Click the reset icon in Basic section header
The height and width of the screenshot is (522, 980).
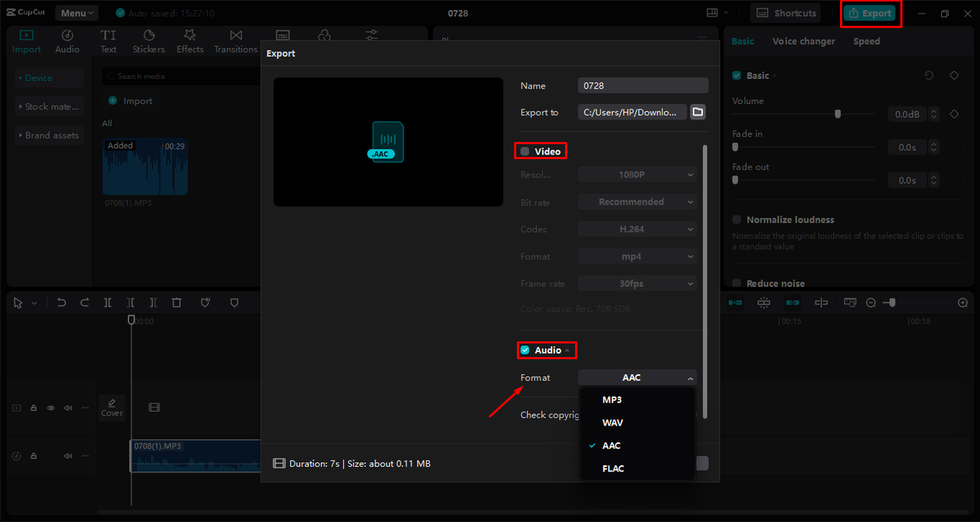(929, 76)
